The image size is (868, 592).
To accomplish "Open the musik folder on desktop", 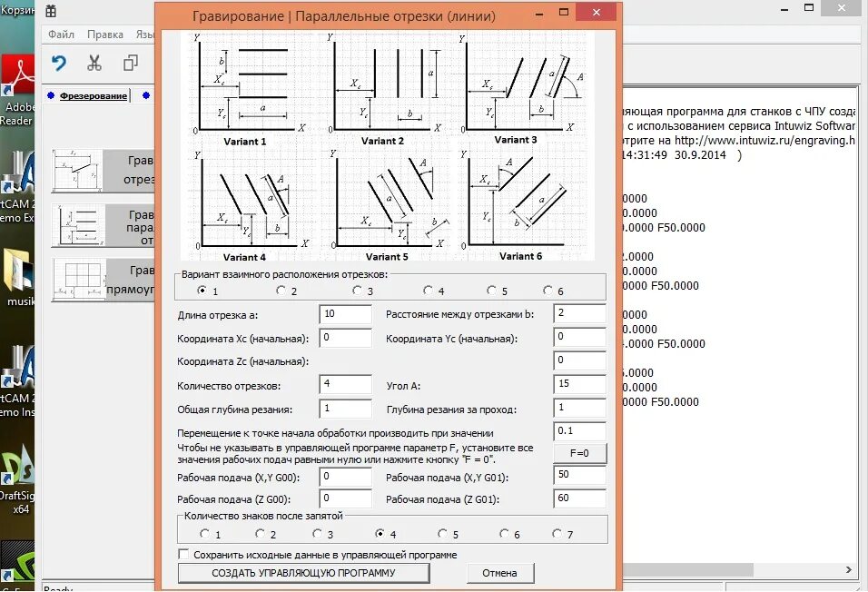I will [x=18, y=277].
